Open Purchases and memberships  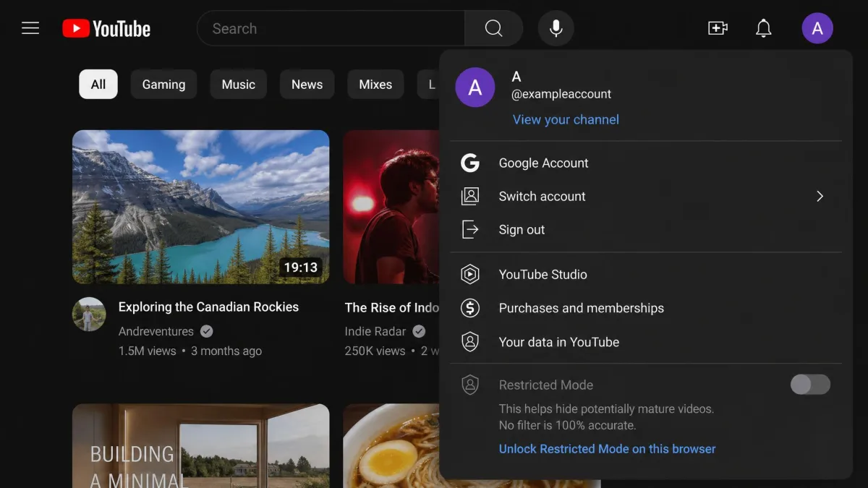[x=646, y=308]
